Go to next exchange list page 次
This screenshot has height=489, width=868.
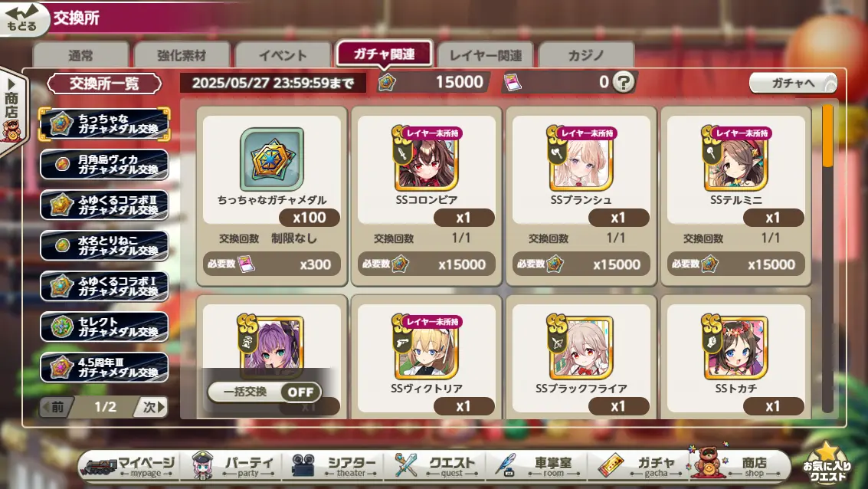(152, 407)
